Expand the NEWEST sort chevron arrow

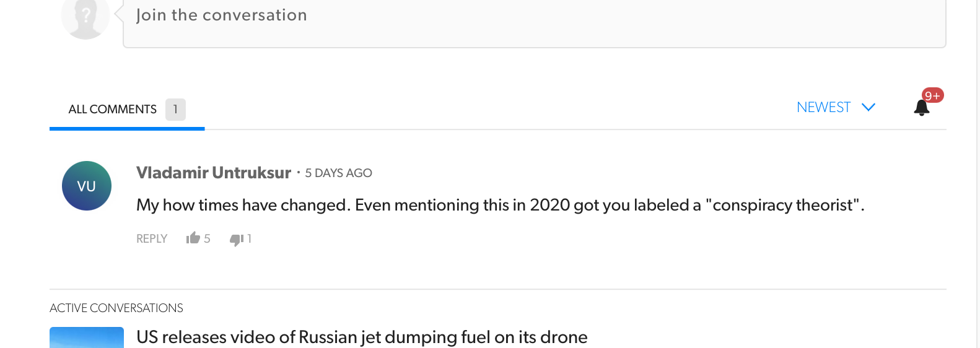coord(868,107)
